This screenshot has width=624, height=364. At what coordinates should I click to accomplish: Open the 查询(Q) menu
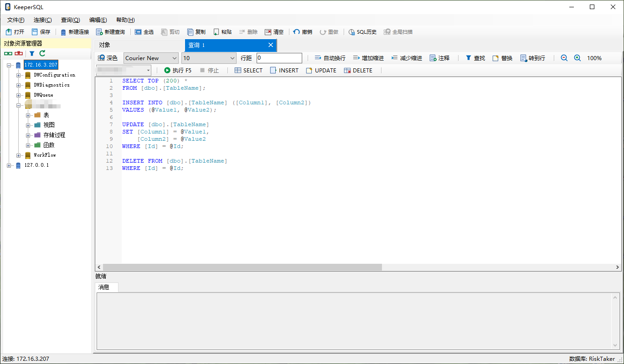coord(71,20)
